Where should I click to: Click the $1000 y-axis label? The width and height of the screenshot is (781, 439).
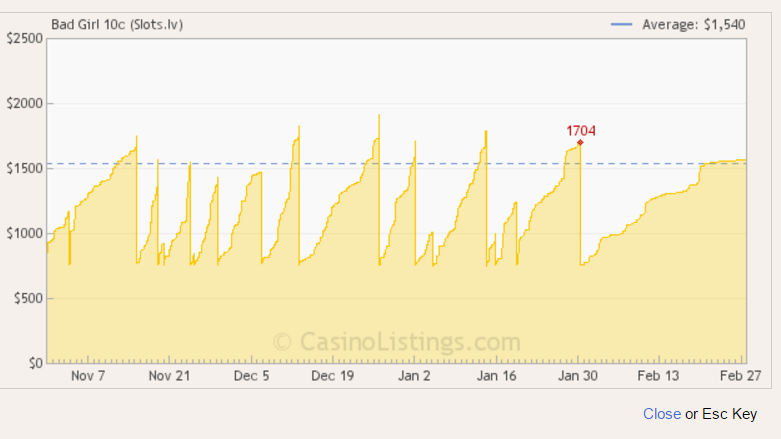click(x=24, y=233)
